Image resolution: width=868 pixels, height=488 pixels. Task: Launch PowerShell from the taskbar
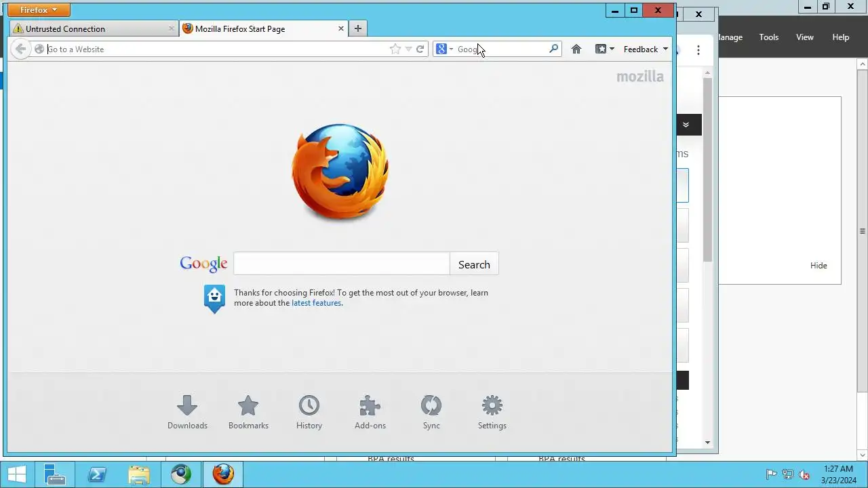pos(97,474)
